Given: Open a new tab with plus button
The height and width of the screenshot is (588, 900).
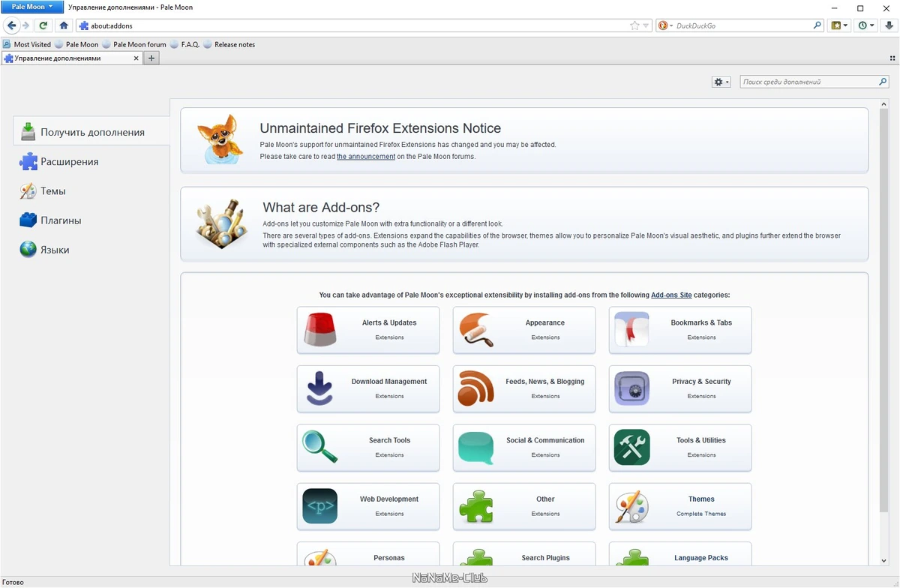Looking at the screenshot, I should (x=151, y=58).
